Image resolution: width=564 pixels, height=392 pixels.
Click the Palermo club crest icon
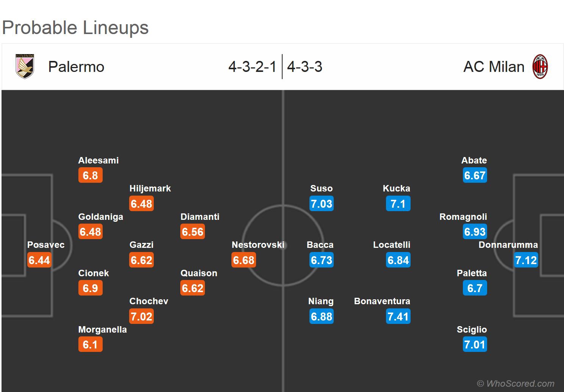tap(25, 67)
